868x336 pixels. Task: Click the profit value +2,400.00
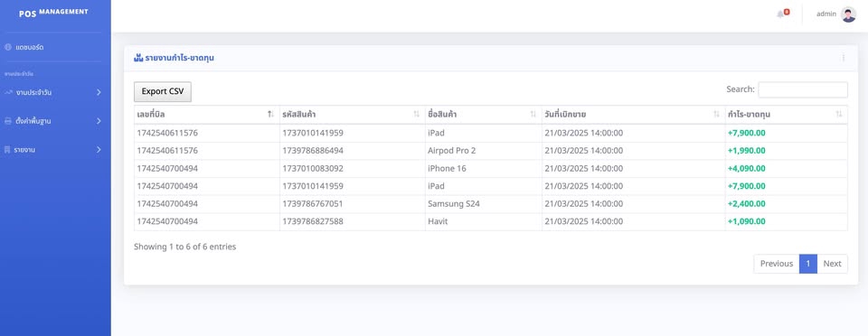click(x=746, y=203)
